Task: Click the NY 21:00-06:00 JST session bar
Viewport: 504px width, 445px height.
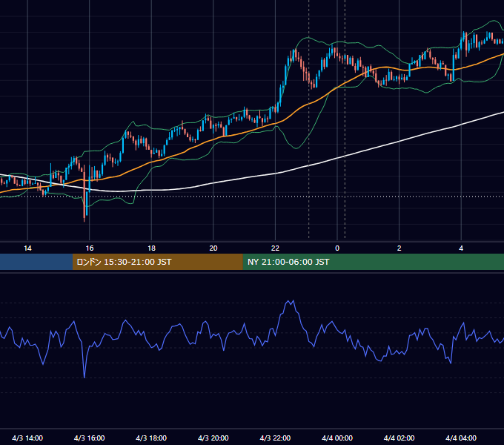Action: pos(373,262)
